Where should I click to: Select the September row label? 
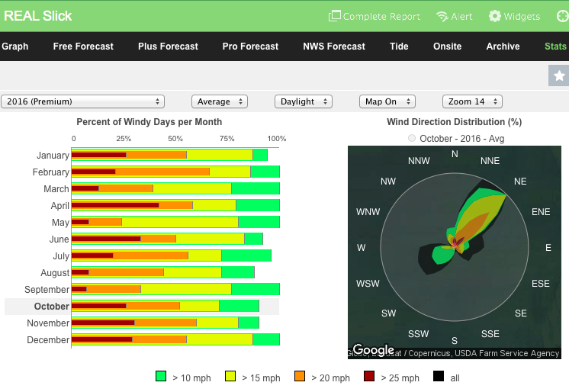tap(47, 289)
